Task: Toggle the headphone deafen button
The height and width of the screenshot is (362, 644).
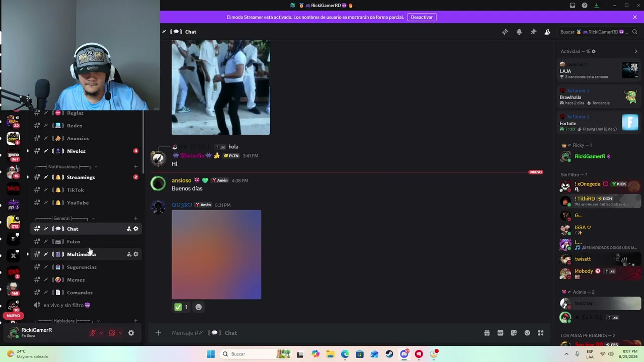Action: (112, 333)
